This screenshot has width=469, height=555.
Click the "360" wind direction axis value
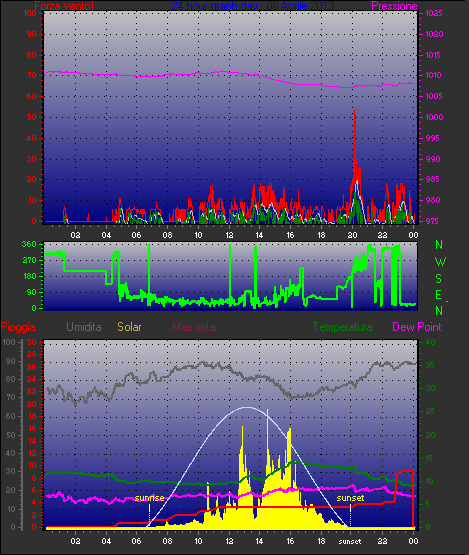tap(29, 244)
